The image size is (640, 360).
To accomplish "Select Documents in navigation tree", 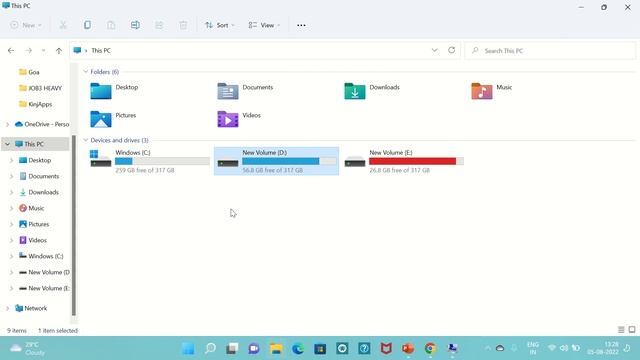I will [x=39, y=176].
